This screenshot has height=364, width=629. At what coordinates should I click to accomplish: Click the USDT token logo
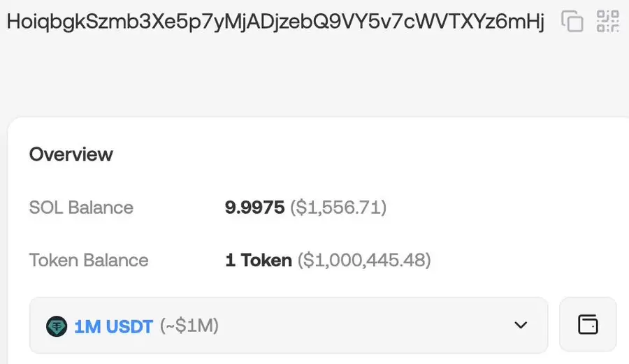click(x=57, y=326)
